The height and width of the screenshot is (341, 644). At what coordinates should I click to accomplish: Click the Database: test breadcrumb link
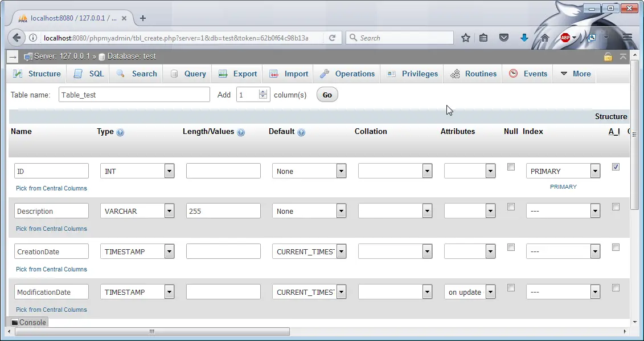click(132, 56)
